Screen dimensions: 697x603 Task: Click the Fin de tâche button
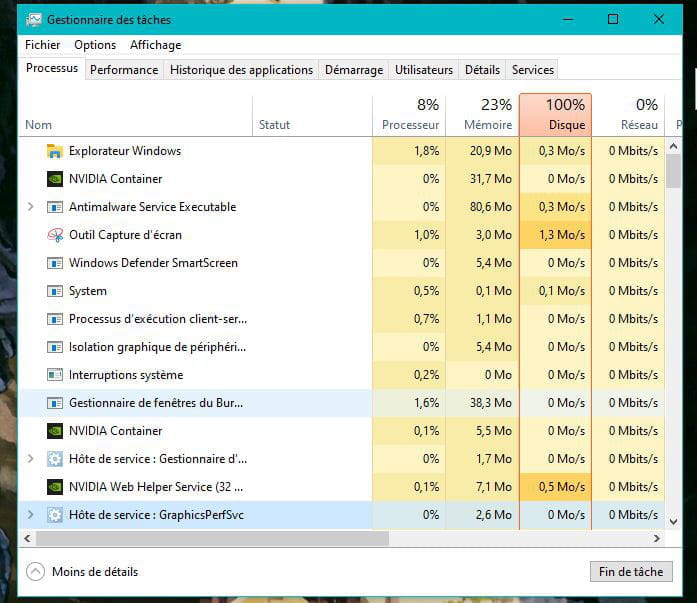631,571
